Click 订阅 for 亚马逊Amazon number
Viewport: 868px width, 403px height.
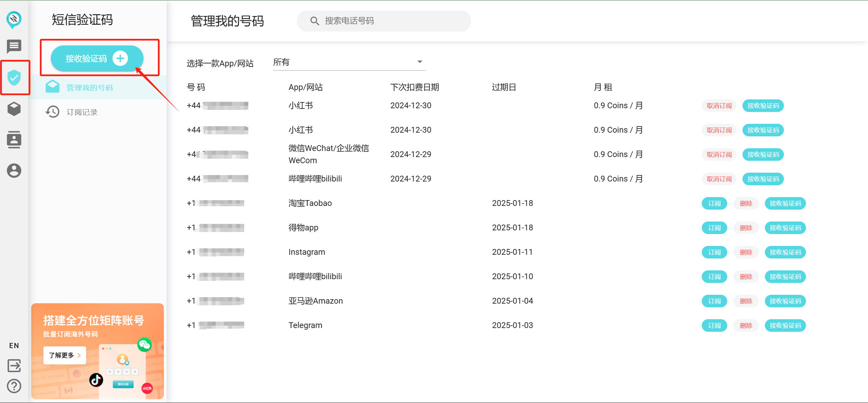point(714,301)
